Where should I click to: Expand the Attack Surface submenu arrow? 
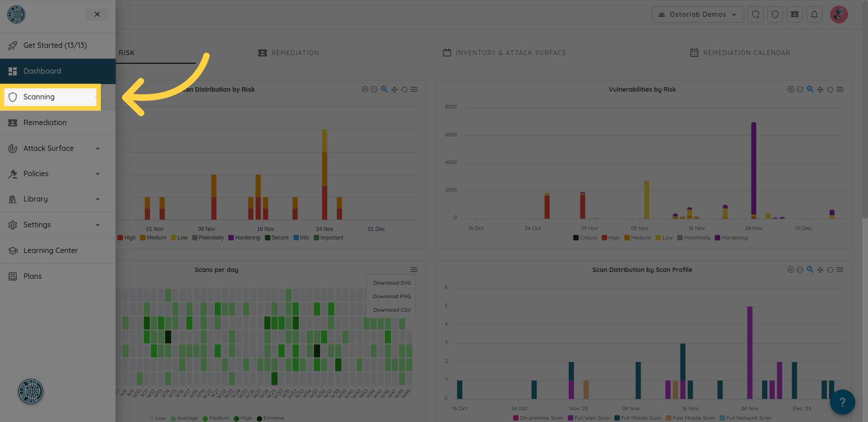pyautogui.click(x=98, y=149)
